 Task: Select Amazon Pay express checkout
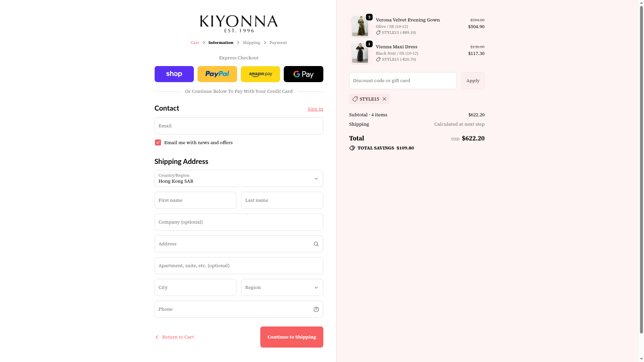tap(260, 74)
